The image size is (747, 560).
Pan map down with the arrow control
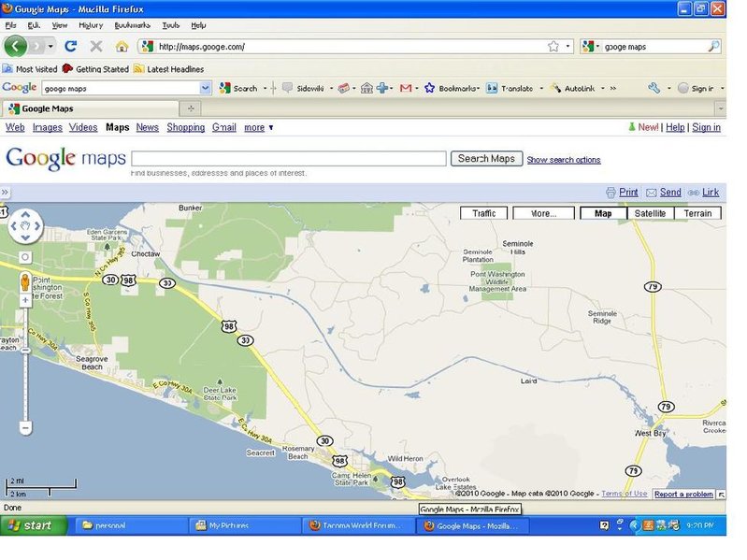[25, 237]
